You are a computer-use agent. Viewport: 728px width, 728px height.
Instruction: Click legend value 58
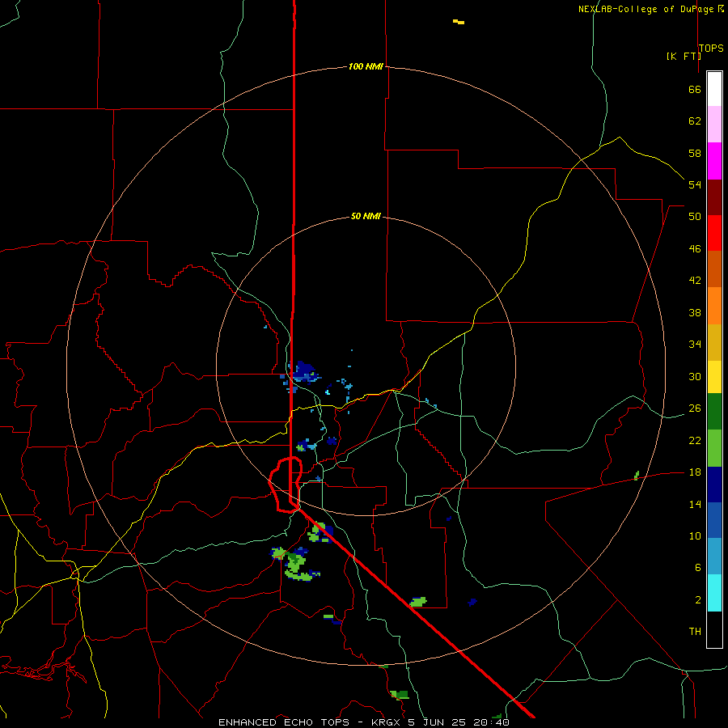[x=695, y=153]
